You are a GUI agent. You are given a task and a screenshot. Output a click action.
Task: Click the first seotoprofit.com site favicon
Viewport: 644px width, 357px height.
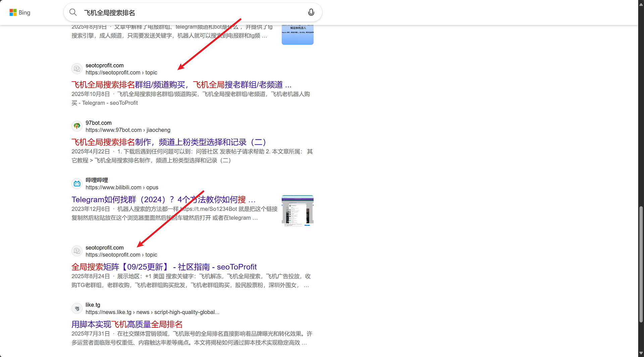(77, 69)
